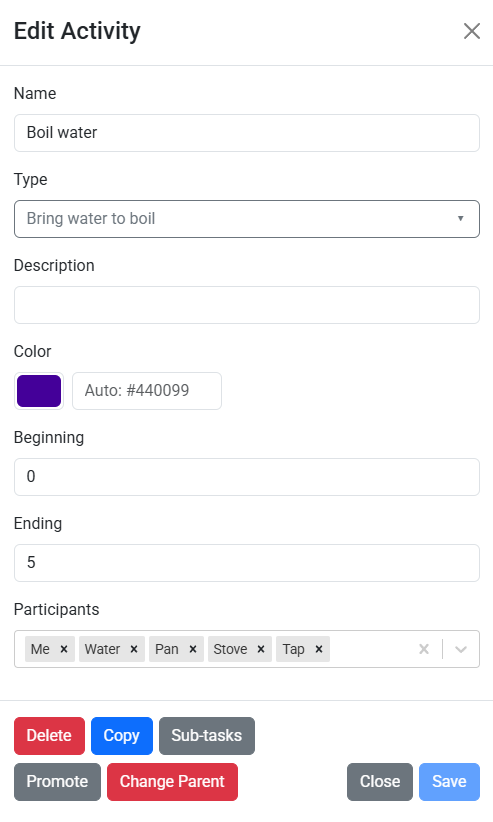This screenshot has width=493, height=822.
Task: Click the Name field containing Boil water
Action: 246,133
